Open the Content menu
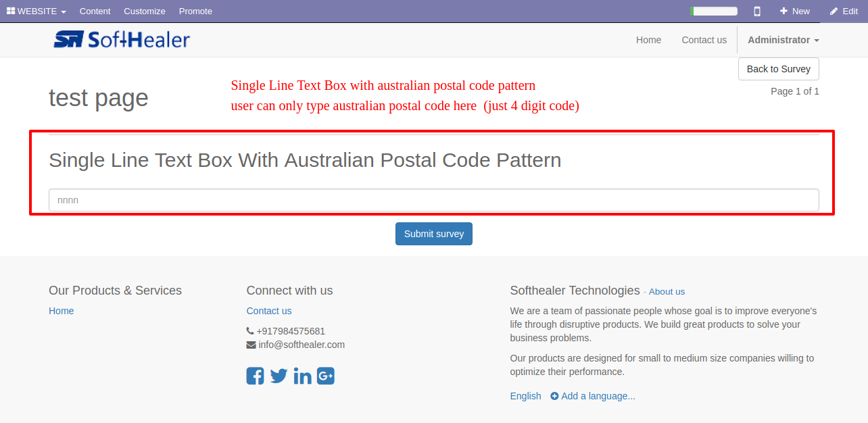The width and height of the screenshot is (868, 423). [x=95, y=11]
